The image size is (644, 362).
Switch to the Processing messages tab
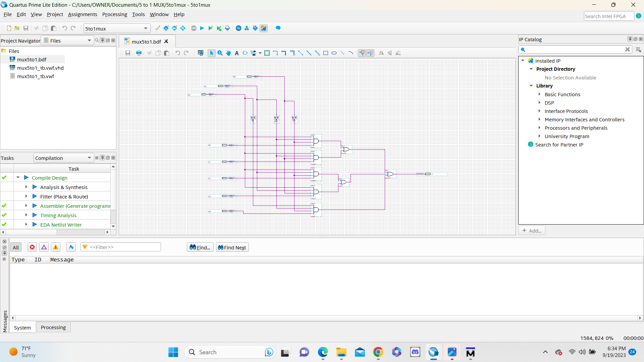click(53, 327)
